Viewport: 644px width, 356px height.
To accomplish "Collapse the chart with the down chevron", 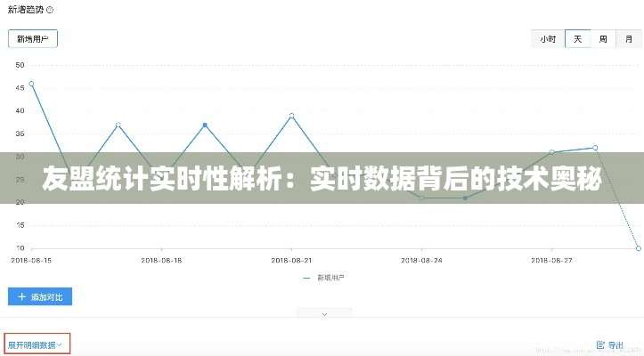I will (x=324, y=314).
